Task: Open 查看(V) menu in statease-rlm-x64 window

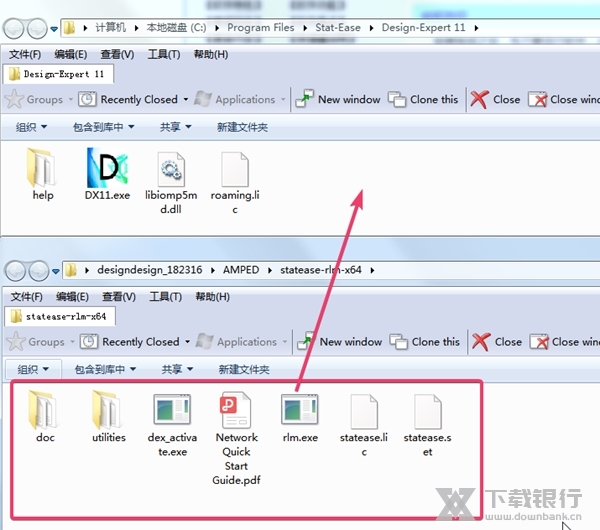Action: point(119,297)
